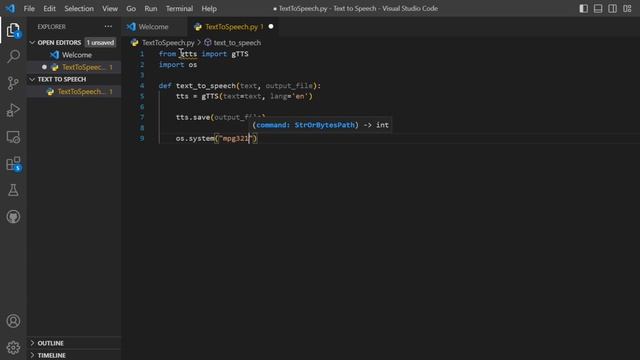Click line number 9 in gutter
Image resolution: width=640 pixels, height=360 pixels.
tap(142, 138)
